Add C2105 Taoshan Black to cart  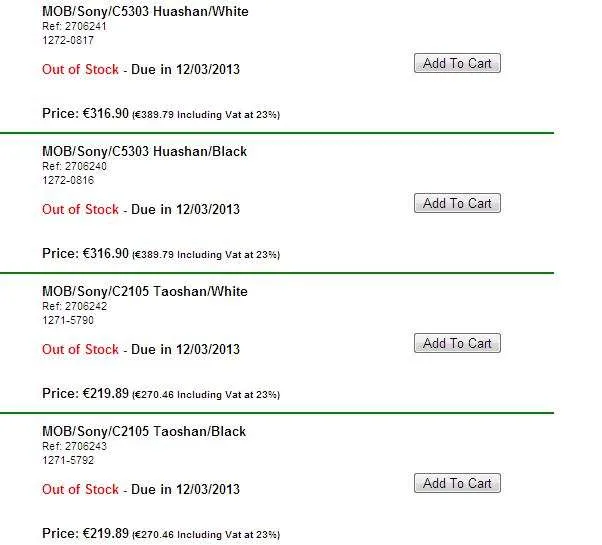click(x=457, y=483)
